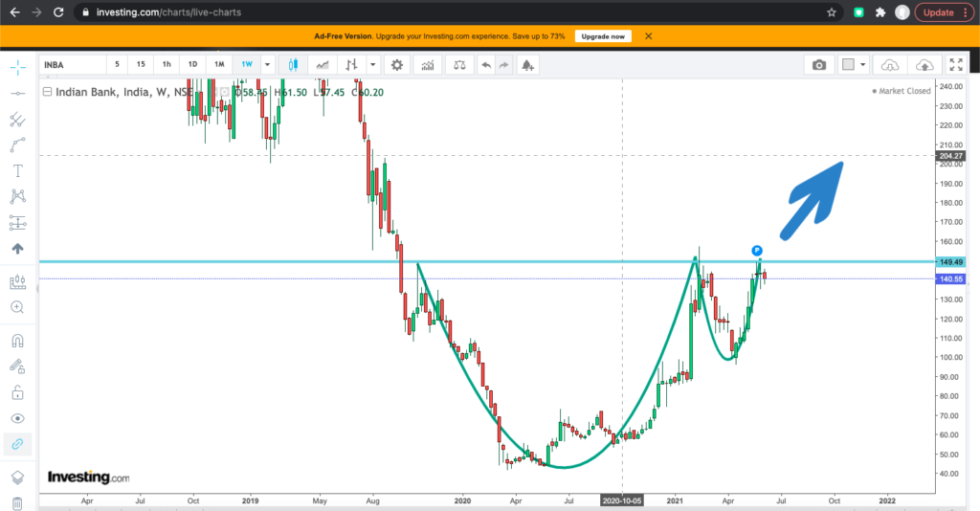
Task: Redo the chart action
Action: coord(503,65)
